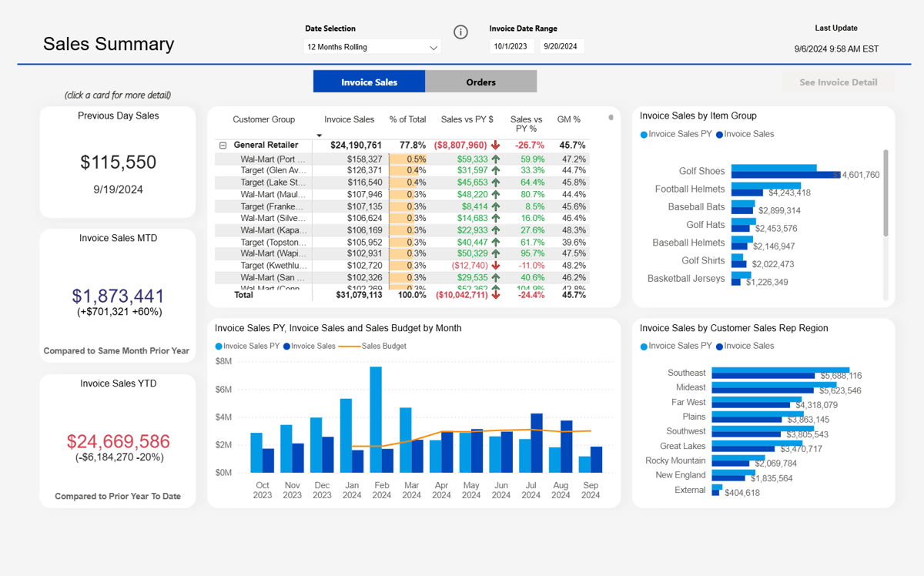Click Invoice Sales legend dot in Item Group chart

point(719,134)
